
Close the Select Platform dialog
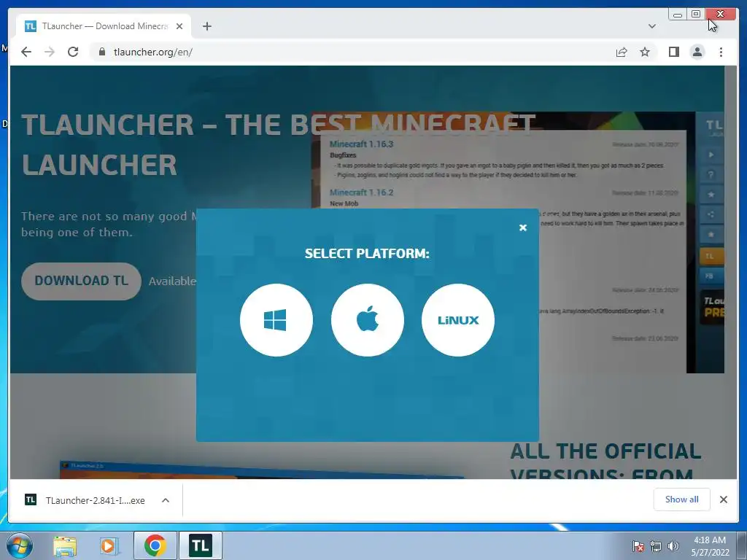click(x=522, y=227)
